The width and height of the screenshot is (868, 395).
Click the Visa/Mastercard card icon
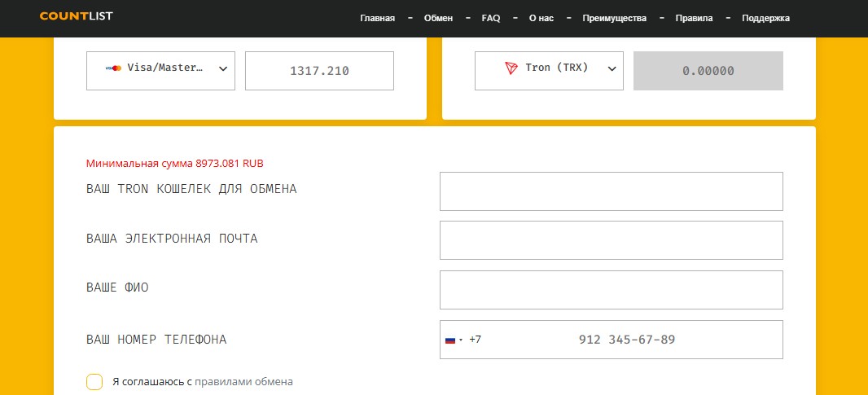click(x=113, y=68)
